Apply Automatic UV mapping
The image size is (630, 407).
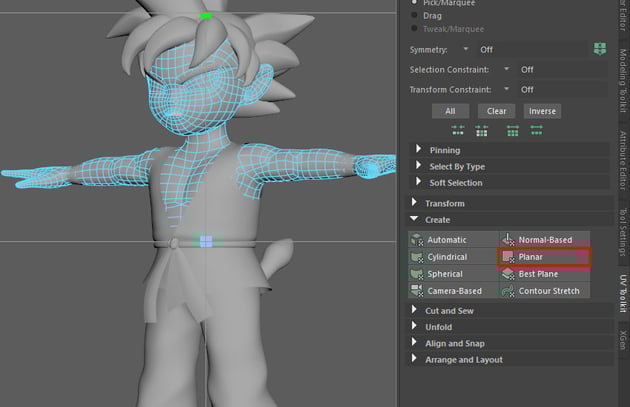pyautogui.click(x=445, y=240)
